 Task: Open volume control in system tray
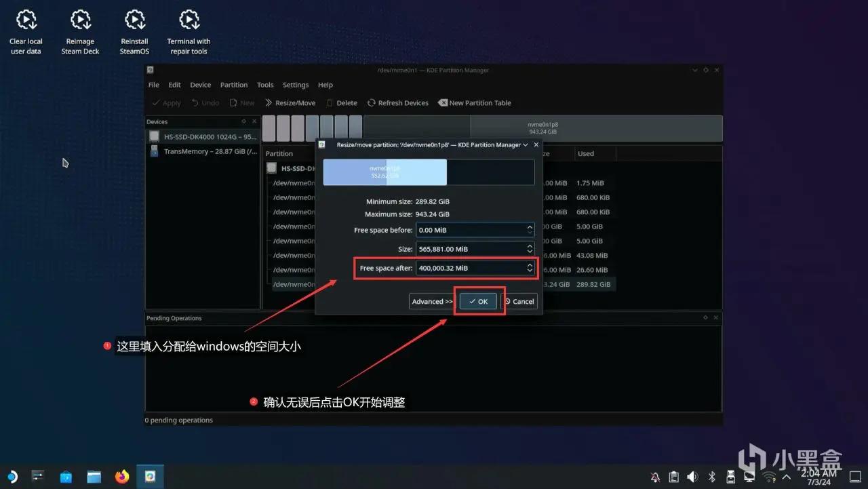pos(693,477)
